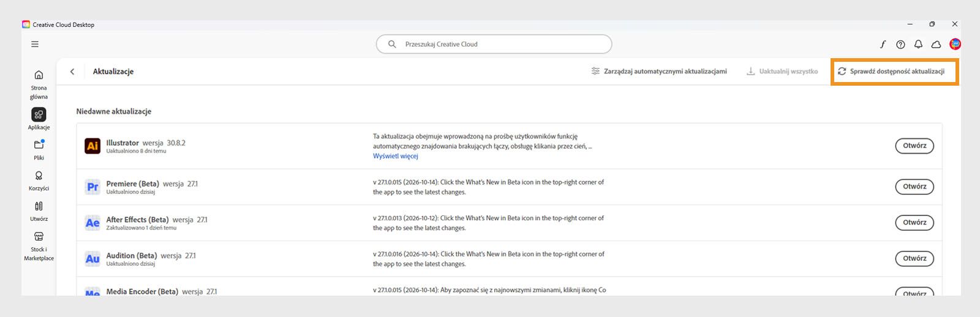Viewport: 980px width, 317px height.
Task: Go back with the left chevron
Action: pyautogui.click(x=72, y=72)
